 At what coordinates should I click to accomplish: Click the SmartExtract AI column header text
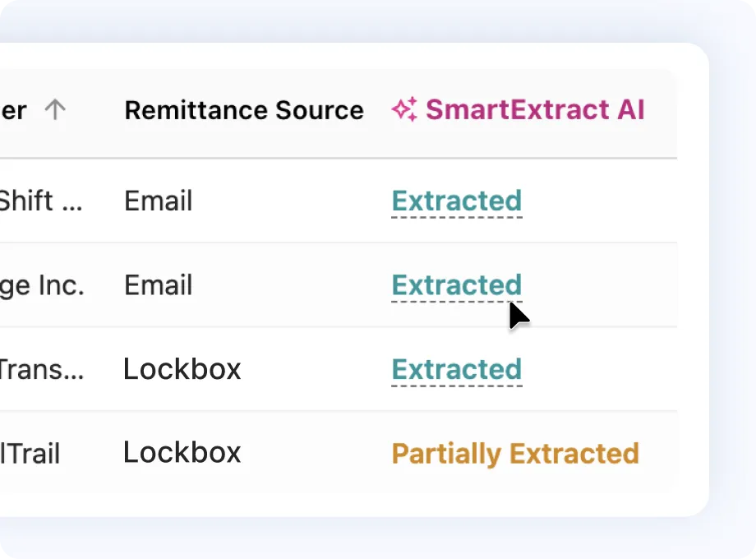pos(534,110)
